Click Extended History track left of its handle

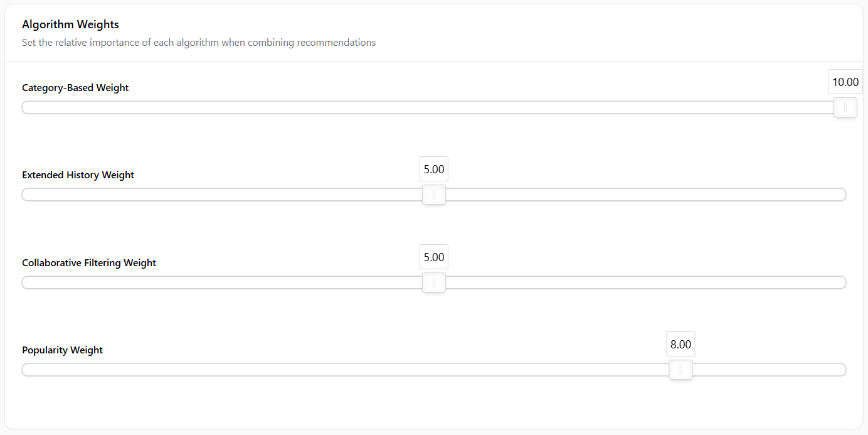click(220, 195)
